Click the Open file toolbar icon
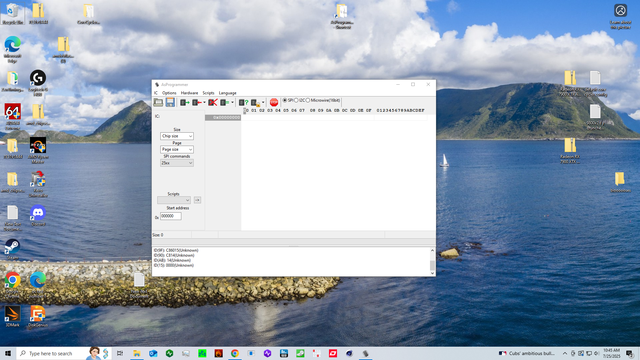 (x=158, y=102)
